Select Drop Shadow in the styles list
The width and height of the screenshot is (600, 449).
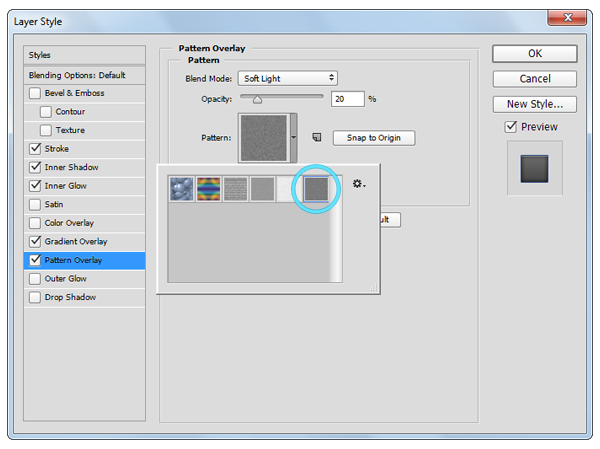point(70,297)
